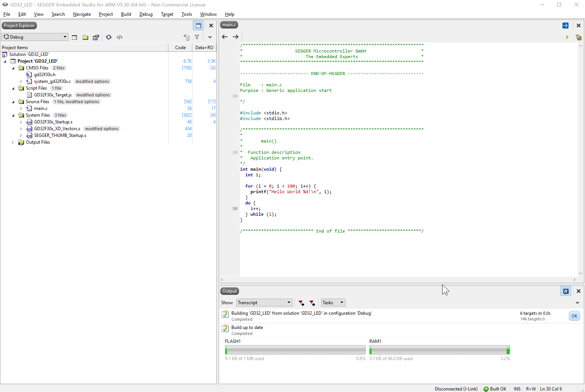The image size is (585, 392).
Task: Open the File menu
Action: coord(7,14)
